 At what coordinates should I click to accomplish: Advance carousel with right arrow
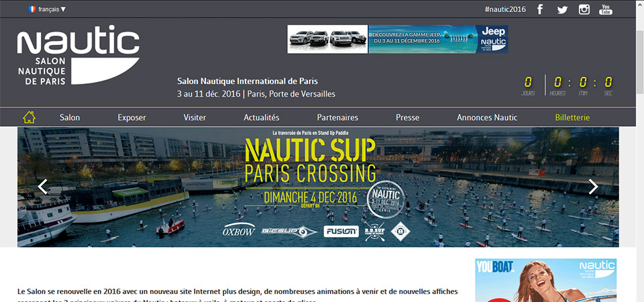[x=593, y=187]
